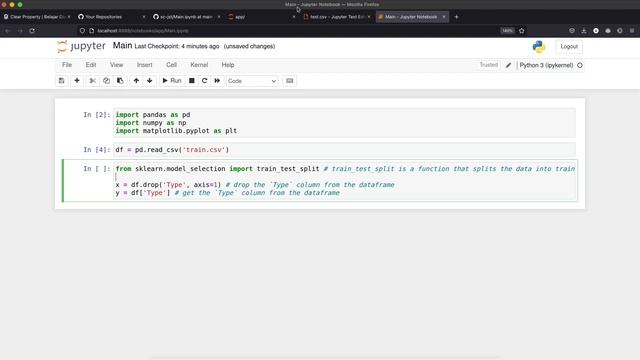Go back to previous page
The image size is (640, 360).
pyautogui.click(x=8, y=31)
